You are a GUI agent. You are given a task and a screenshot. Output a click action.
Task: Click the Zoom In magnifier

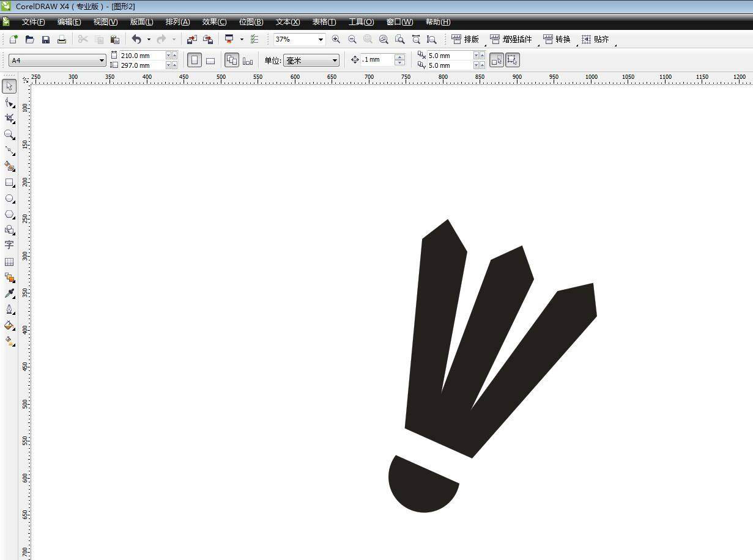click(336, 39)
